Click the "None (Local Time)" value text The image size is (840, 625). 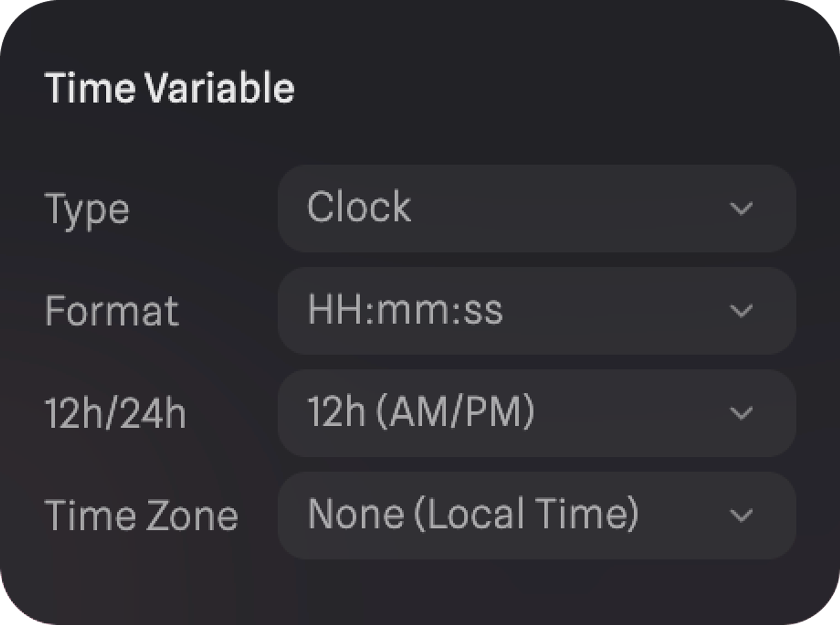click(473, 514)
